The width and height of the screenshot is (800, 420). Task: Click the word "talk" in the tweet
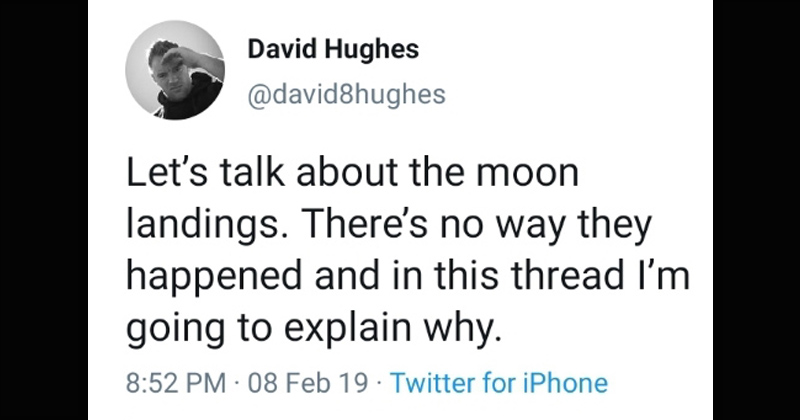click(231, 173)
